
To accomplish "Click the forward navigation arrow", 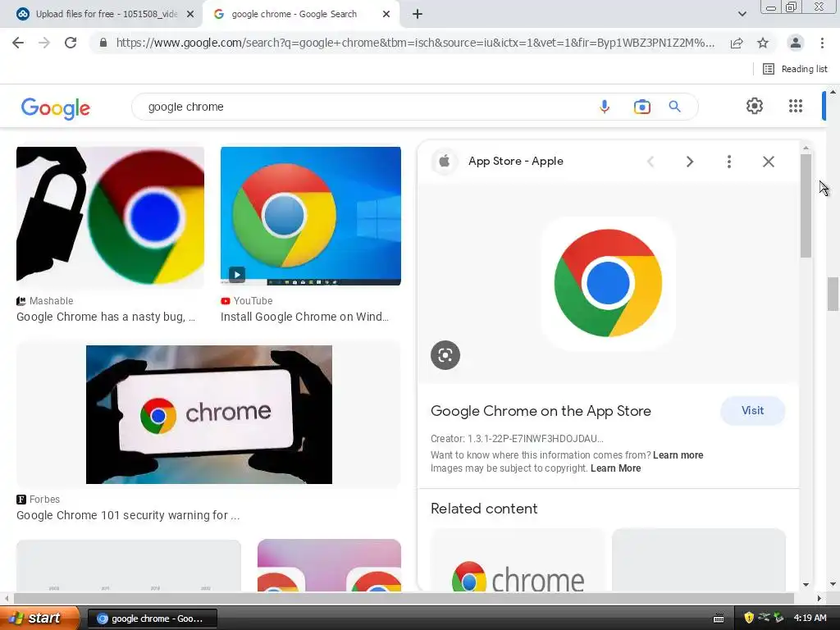I will (44, 43).
